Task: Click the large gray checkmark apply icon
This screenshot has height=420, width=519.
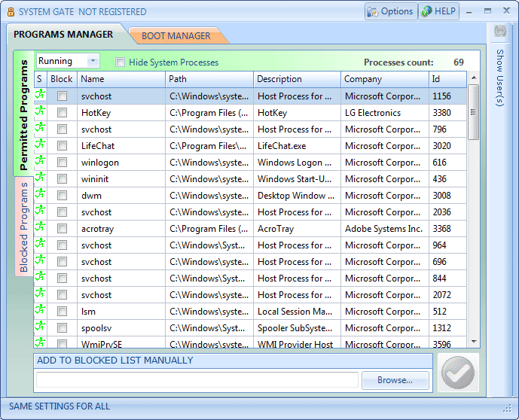Action: (x=458, y=373)
